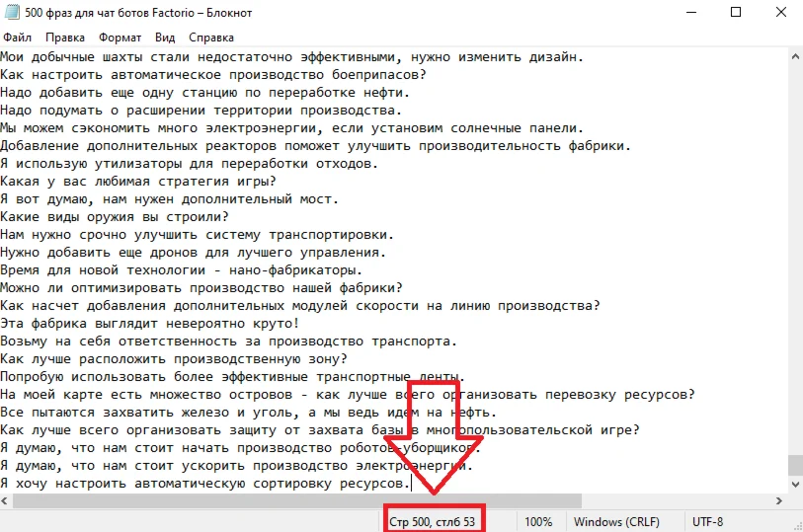Click line 'Как лучше всего организовать защиту'

320,430
